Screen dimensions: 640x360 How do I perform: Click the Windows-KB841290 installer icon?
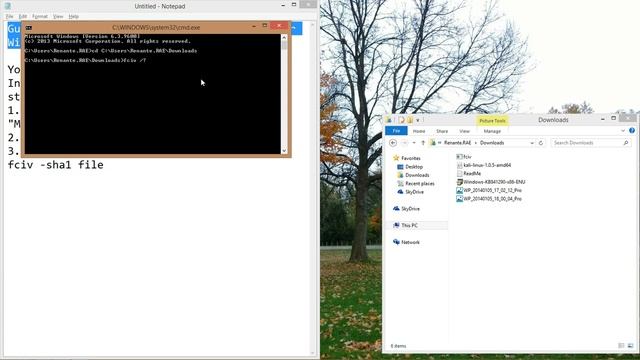459,182
